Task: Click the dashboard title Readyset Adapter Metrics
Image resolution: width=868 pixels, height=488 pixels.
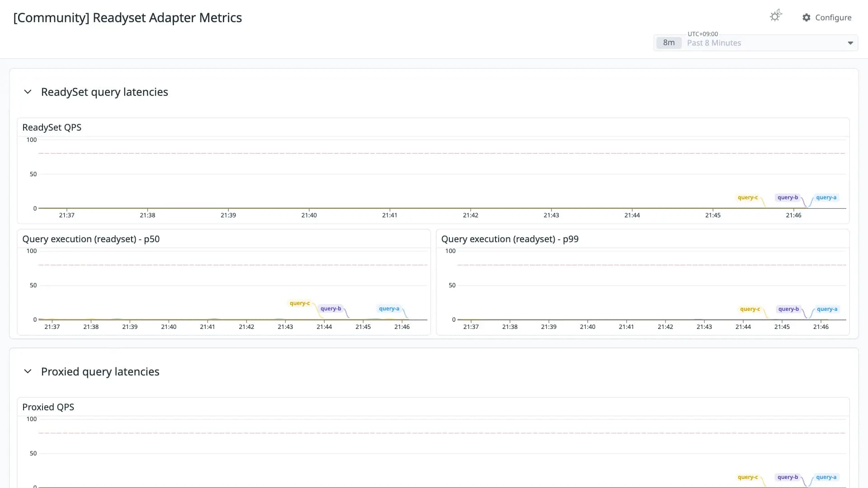Action: pyautogui.click(x=127, y=18)
